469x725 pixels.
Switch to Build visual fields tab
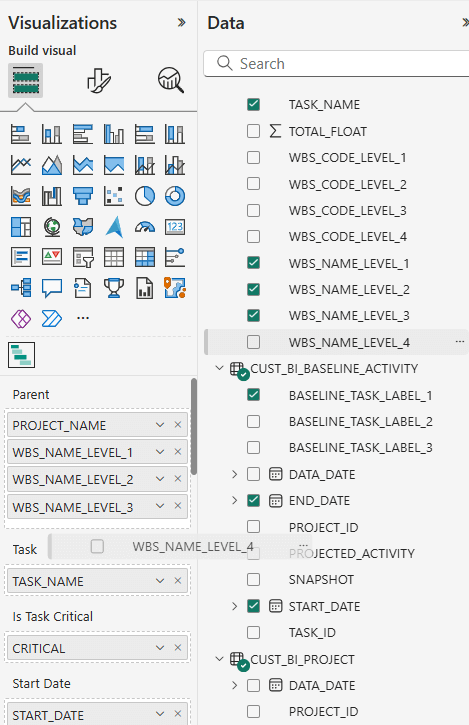25,80
